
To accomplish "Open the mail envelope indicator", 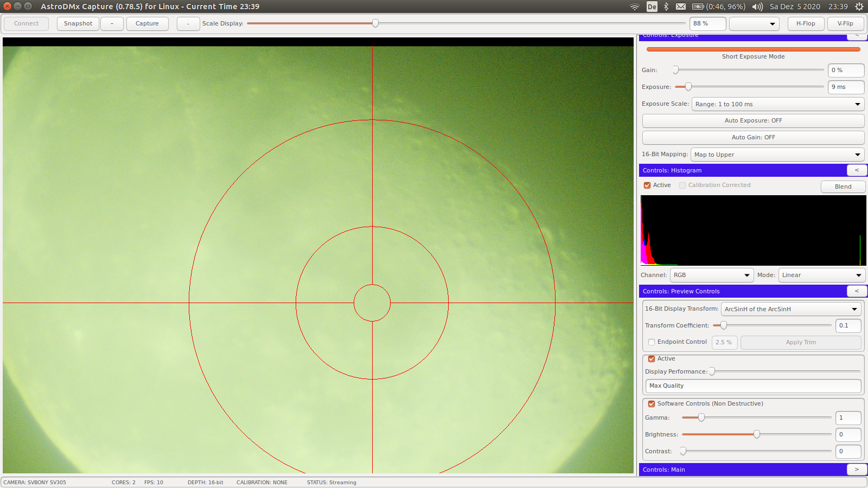I will tap(681, 7).
